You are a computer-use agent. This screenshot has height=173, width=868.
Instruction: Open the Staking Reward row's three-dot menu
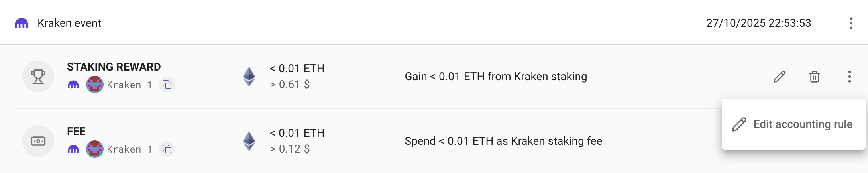point(849,77)
